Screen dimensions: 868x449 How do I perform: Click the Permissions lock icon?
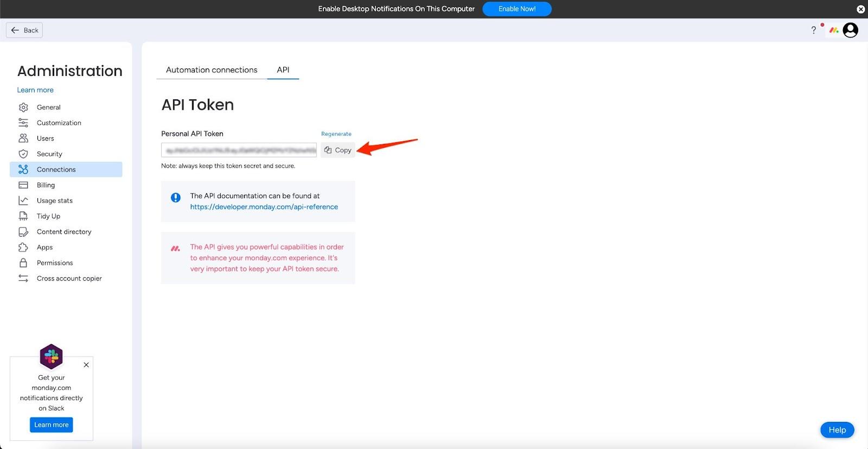point(23,263)
